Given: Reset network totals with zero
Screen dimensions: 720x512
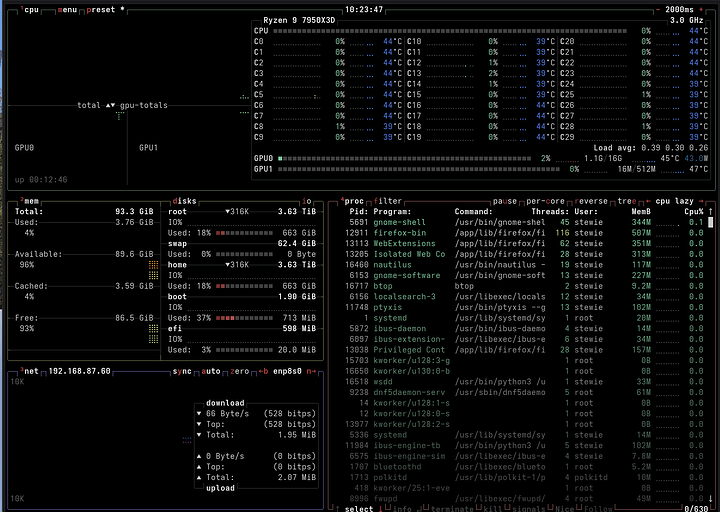Looking at the screenshot, I should 239,371.
